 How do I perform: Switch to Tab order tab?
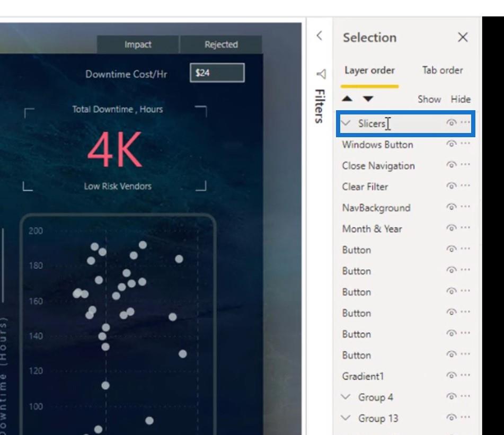[443, 70]
